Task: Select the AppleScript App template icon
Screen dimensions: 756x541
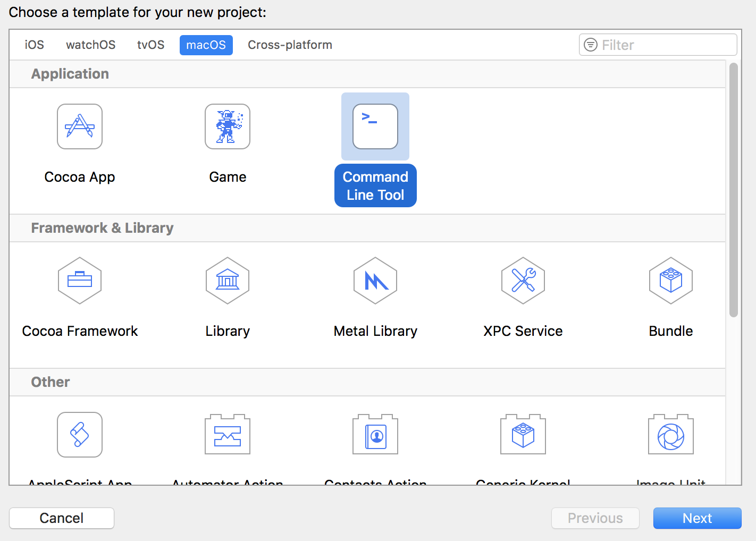Action: pos(80,435)
